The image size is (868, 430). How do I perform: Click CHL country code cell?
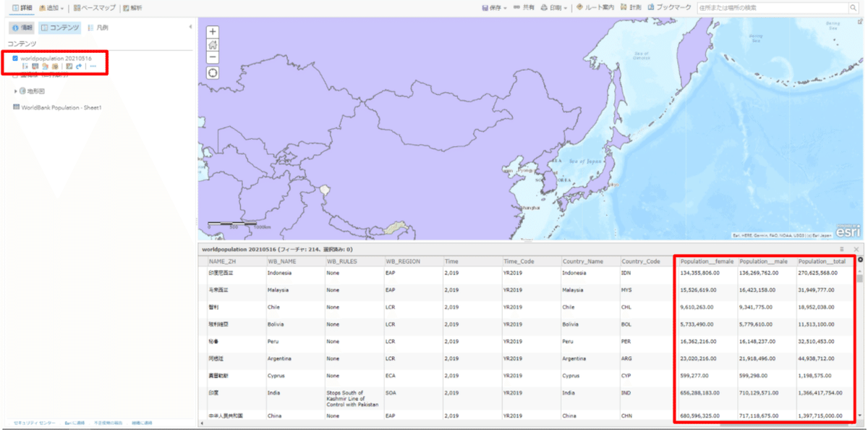click(x=626, y=307)
